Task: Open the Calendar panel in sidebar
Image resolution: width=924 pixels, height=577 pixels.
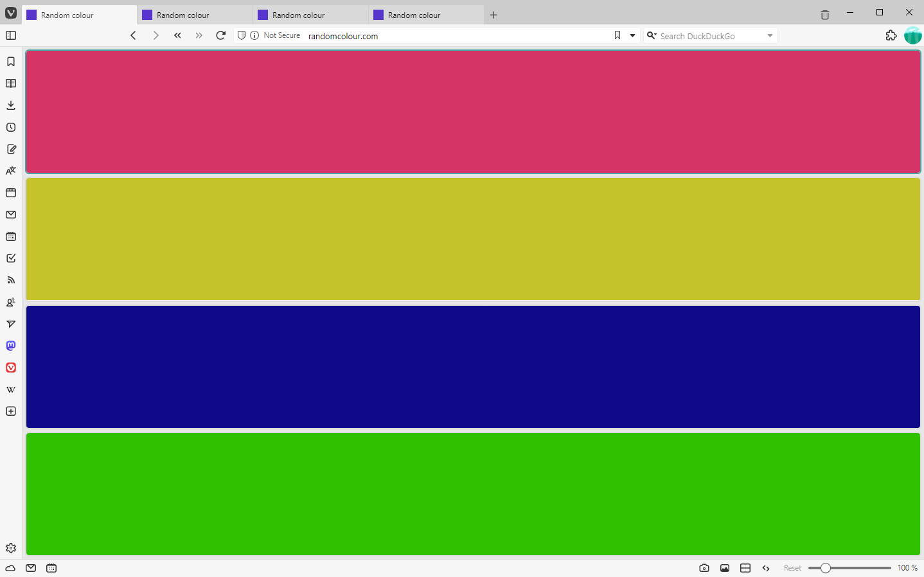Action: 11,236
